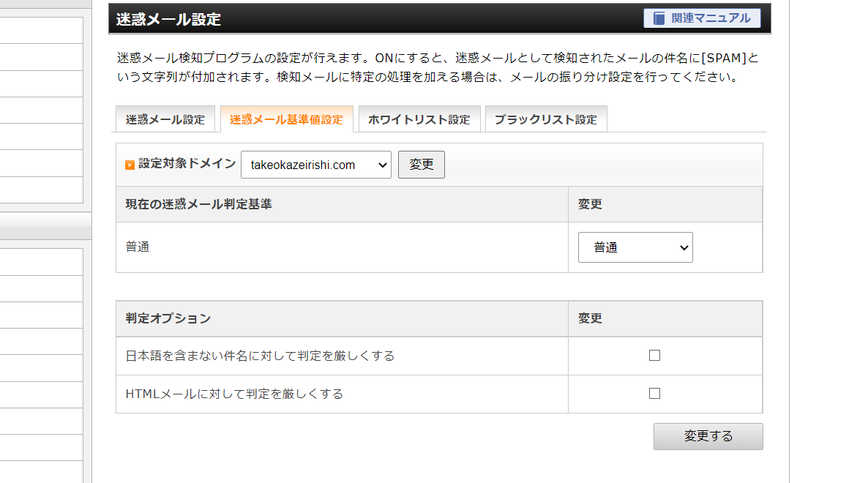Select the 迷惑メール基準値設定 tab
The image size is (868, 483).
point(286,119)
